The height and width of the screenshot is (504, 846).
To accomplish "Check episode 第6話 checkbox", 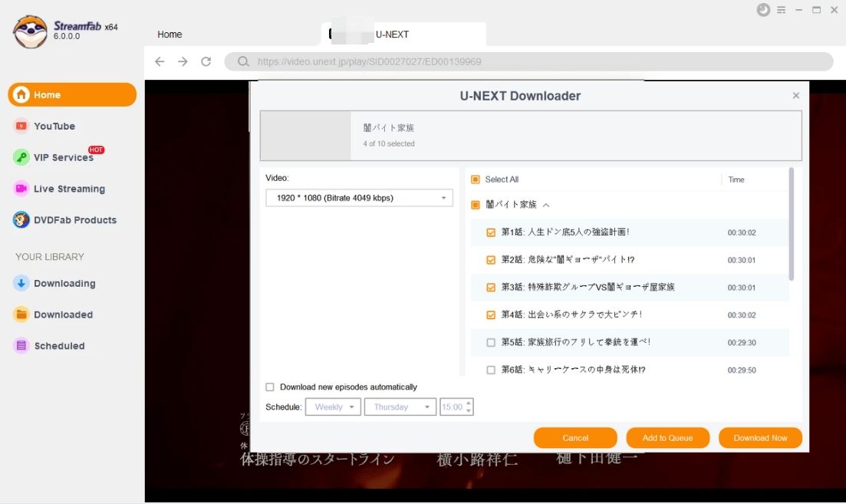I will click(x=491, y=370).
